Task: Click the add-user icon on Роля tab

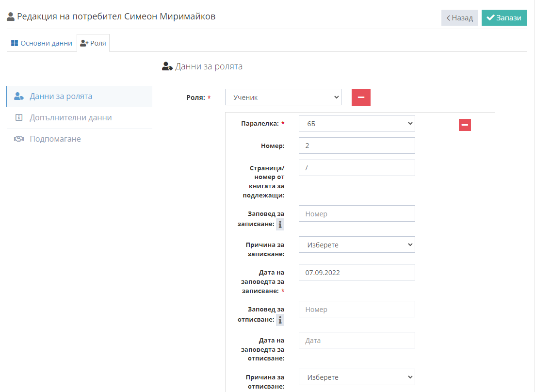Action: tap(84, 43)
